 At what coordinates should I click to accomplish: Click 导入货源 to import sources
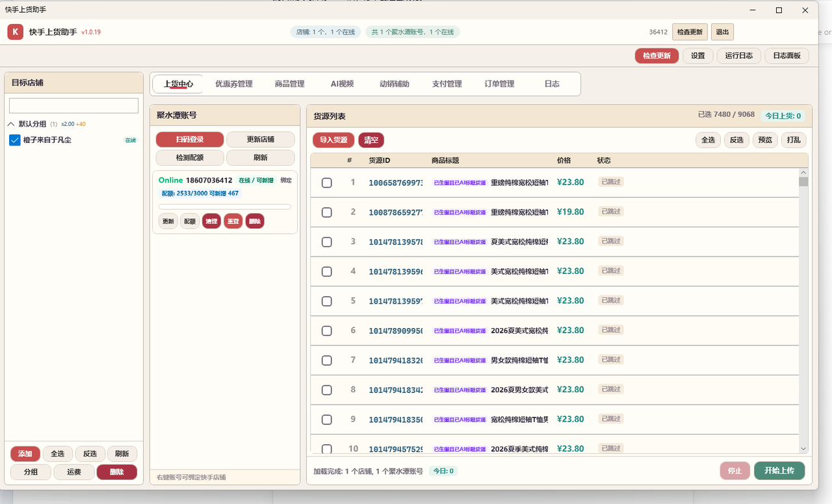click(x=333, y=140)
